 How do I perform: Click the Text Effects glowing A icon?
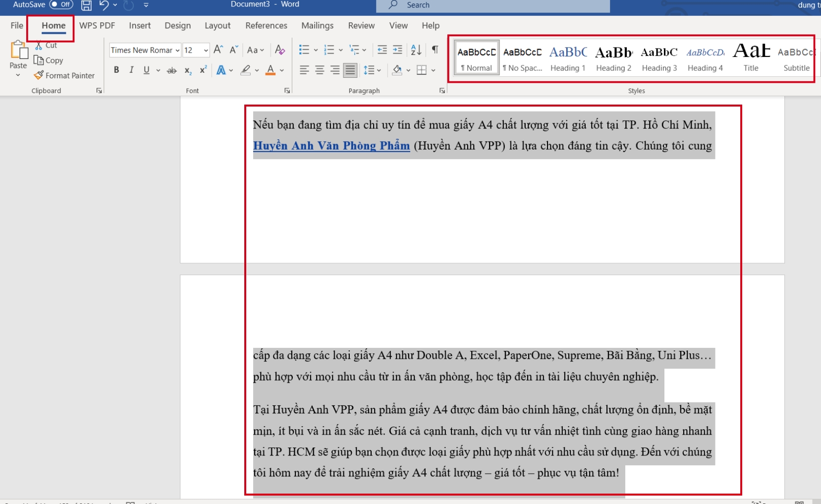pyautogui.click(x=221, y=70)
